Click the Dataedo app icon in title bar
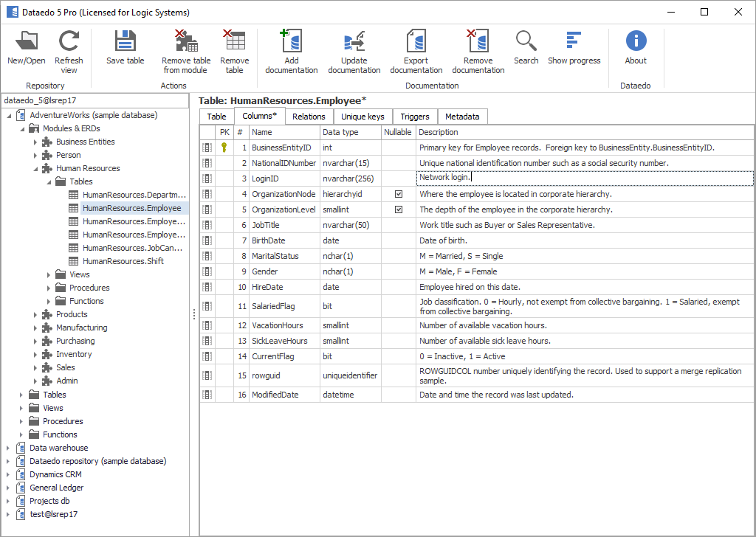 click(12, 12)
